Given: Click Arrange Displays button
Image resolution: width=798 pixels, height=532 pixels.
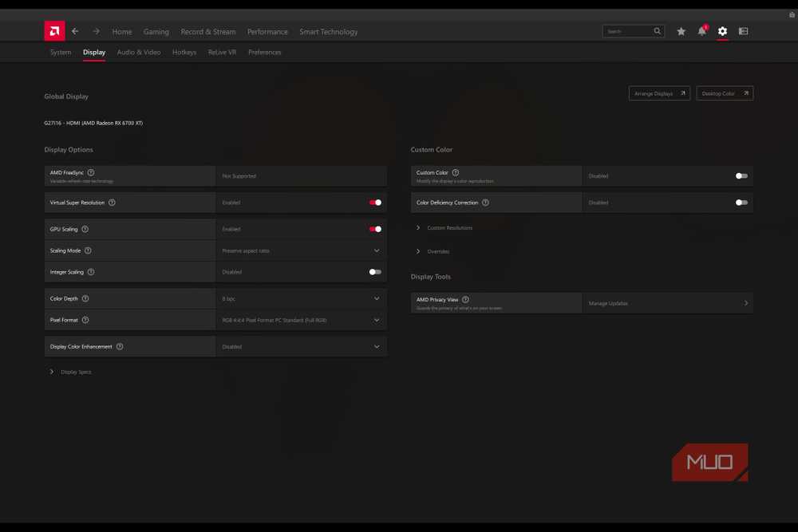Looking at the screenshot, I should tap(659, 93).
